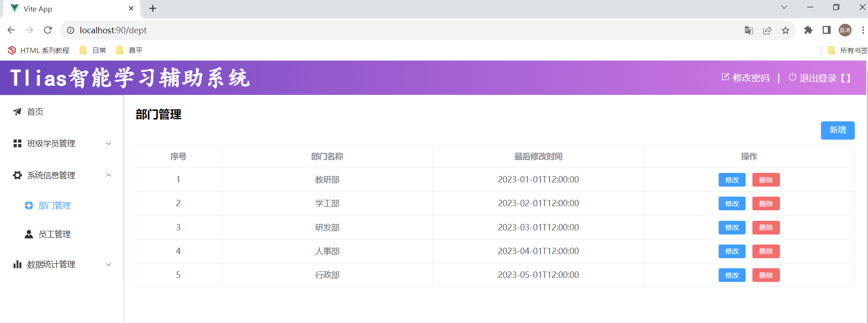Click the bar chart icon for 数据统计管理
The image size is (868, 323).
17,265
